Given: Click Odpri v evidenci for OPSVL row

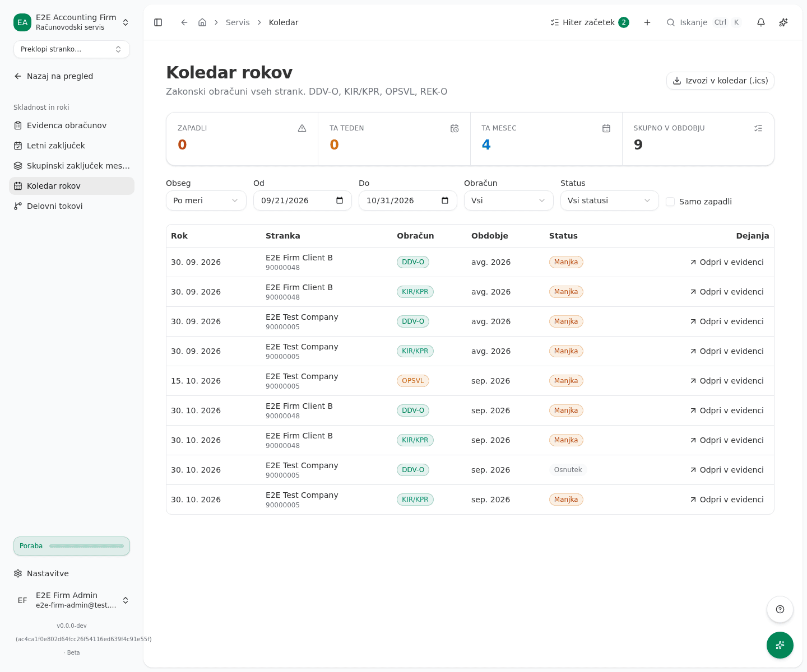Looking at the screenshot, I should [727, 381].
